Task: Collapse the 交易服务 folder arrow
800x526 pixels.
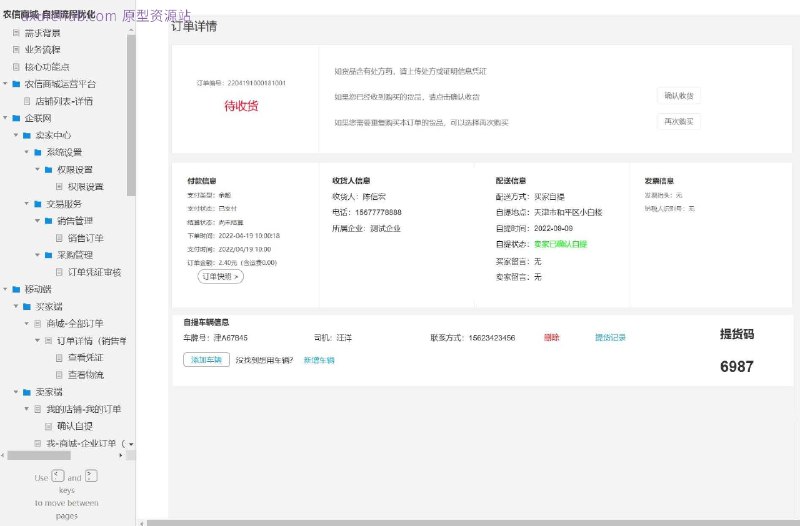Action: (x=27, y=204)
